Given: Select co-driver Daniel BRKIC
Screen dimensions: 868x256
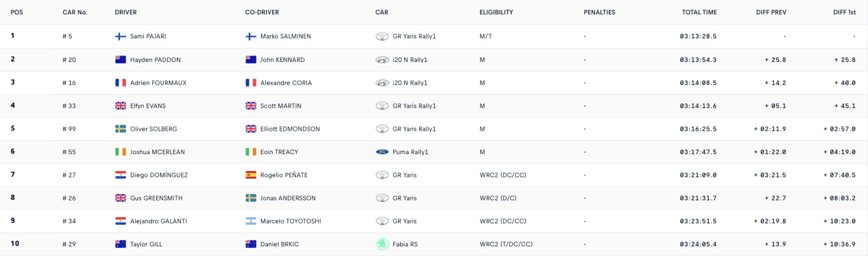Looking at the screenshot, I should click(x=279, y=244).
